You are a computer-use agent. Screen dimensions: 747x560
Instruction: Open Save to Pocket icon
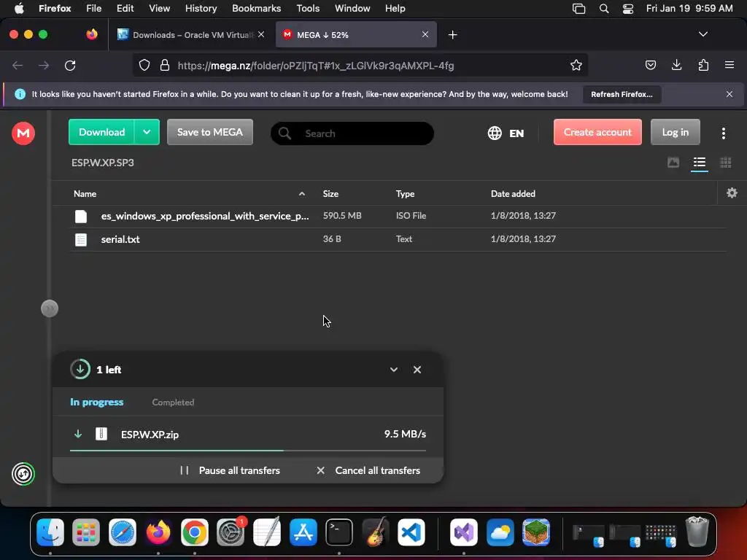(650, 65)
